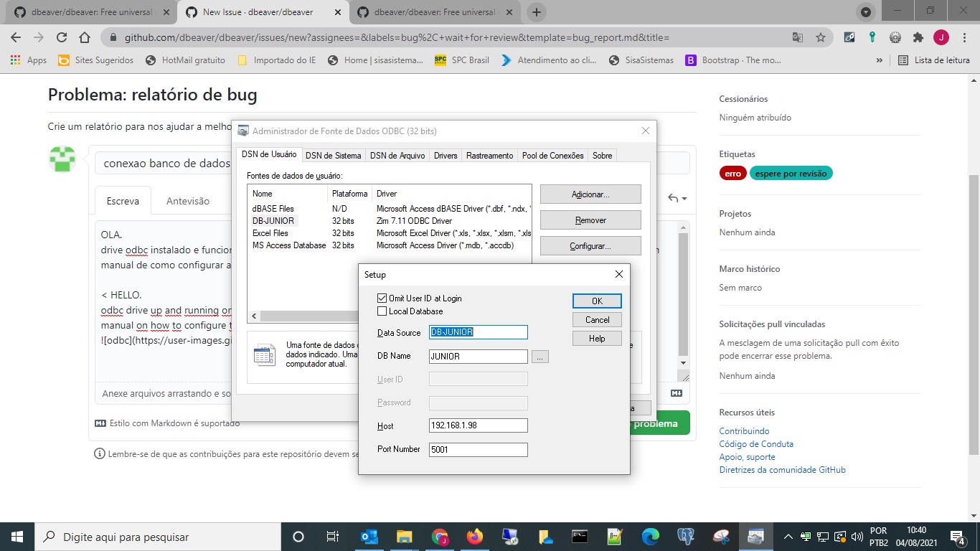Image resolution: width=980 pixels, height=551 pixels.
Task: Open Task View on the taskbar
Action: coord(333,537)
